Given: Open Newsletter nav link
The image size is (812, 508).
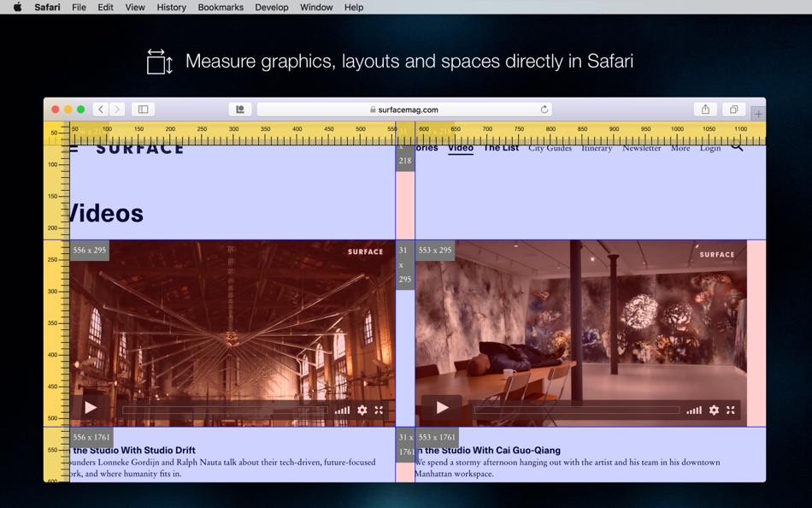Looking at the screenshot, I should pos(642,149).
